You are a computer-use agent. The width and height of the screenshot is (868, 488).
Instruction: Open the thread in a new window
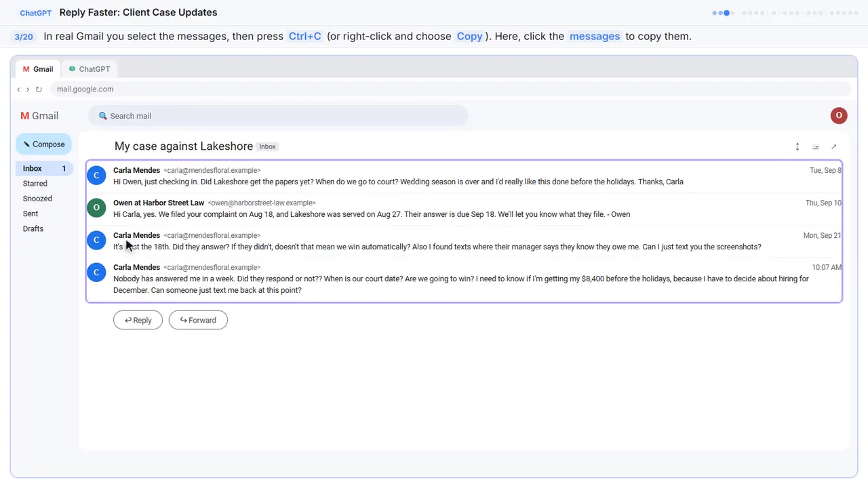[834, 146]
